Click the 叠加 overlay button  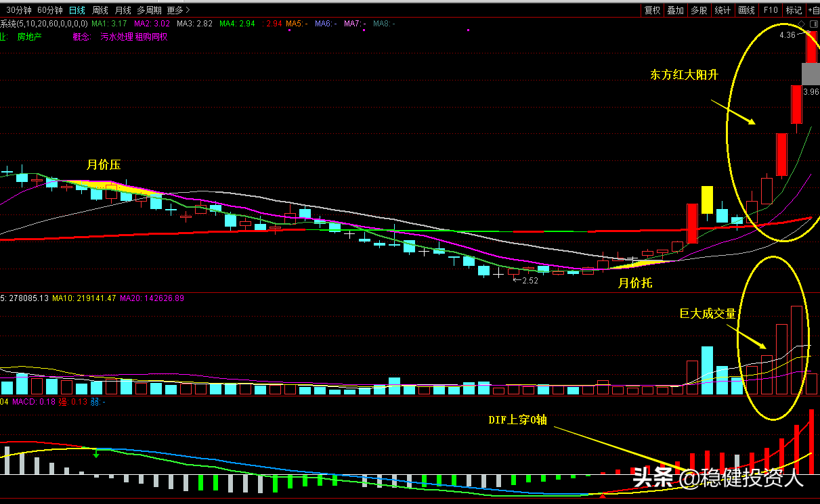click(x=676, y=10)
